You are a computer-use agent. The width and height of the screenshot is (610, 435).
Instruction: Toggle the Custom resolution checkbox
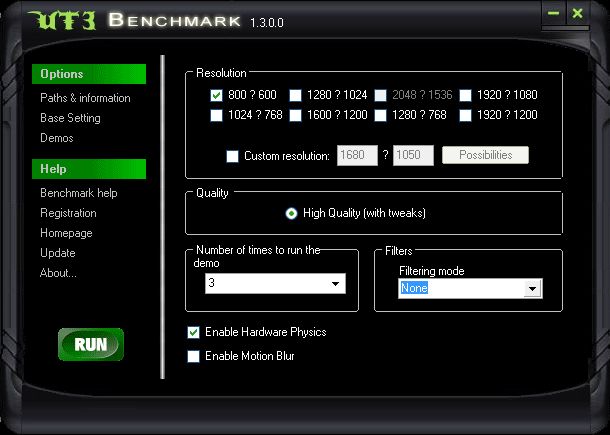tap(233, 156)
